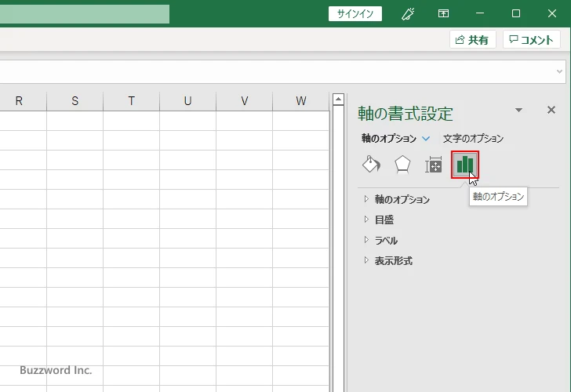Switch to the 文字のオプション tab
Screen dimensions: 571x392
[x=473, y=139]
